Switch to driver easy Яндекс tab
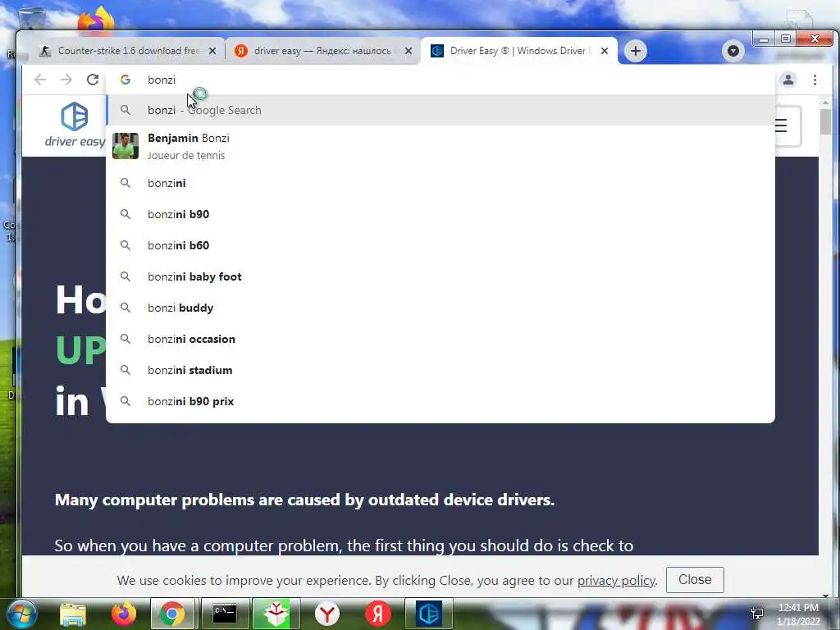 tap(322, 51)
